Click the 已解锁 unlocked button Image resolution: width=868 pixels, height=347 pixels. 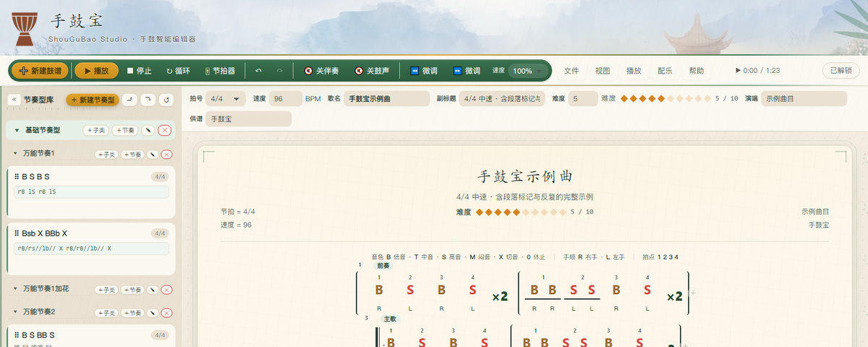pyautogui.click(x=841, y=71)
